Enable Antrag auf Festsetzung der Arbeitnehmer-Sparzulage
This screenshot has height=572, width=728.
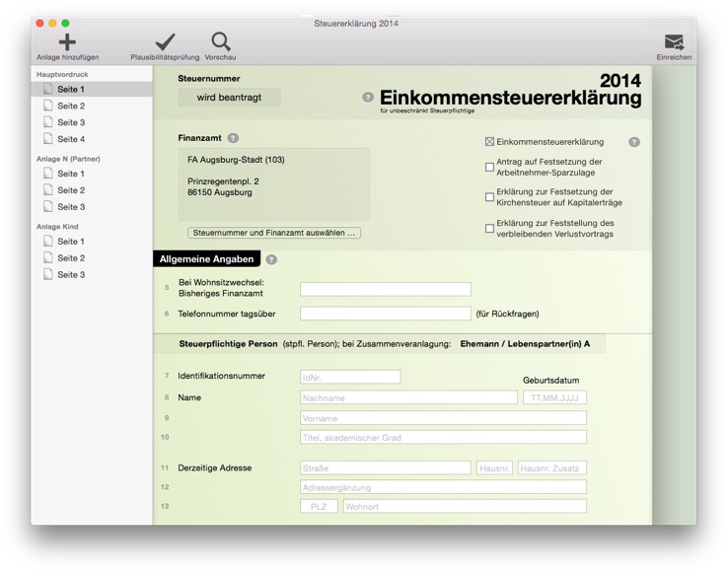point(489,167)
